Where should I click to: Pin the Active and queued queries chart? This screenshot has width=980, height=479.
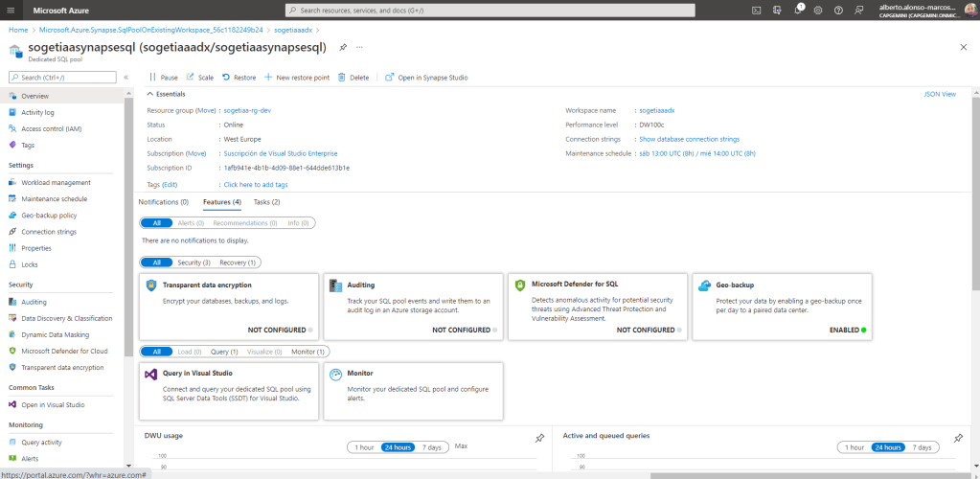(958, 438)
